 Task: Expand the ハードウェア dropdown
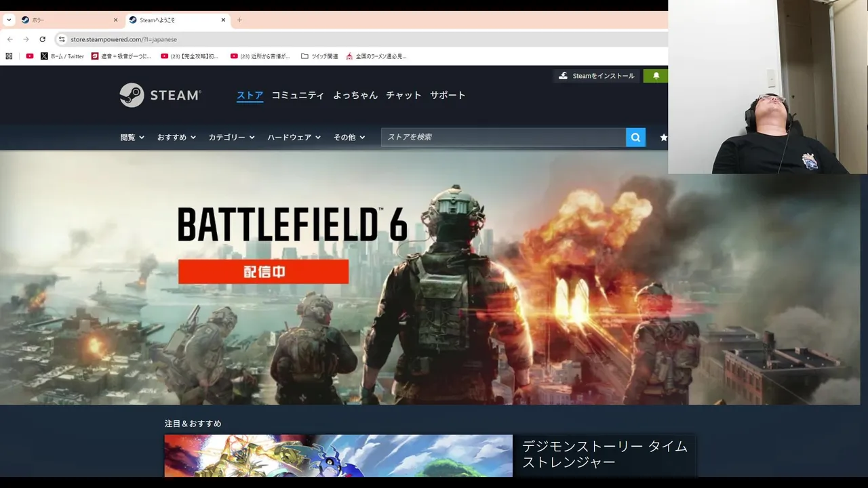pyautogui.click(x=295, y=137)
